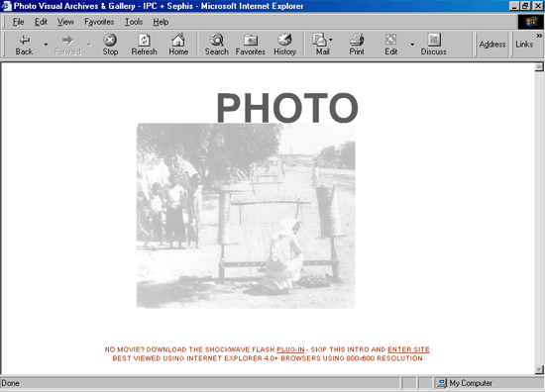The width and height of the screenshot is (545, 392).
Task: Stop page loading with Stop button
Action: (x=110, y=45)
